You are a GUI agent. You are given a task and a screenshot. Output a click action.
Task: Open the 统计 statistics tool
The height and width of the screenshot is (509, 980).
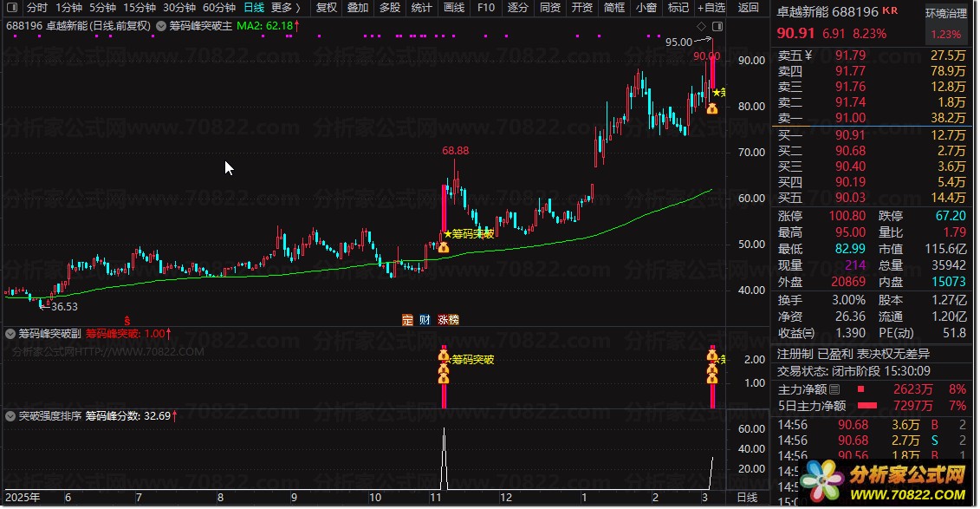coord(422,8)
